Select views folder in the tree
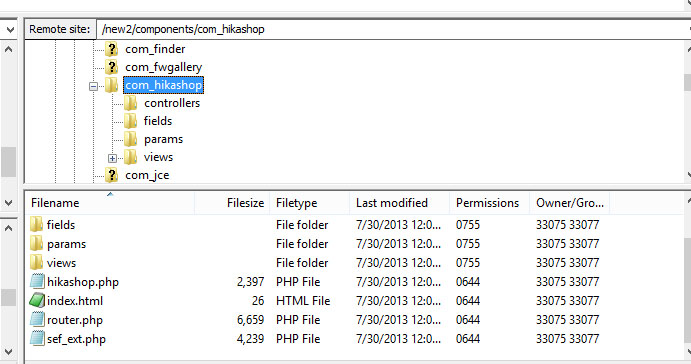Viewport: 691px width, 364px height. pos(158,157)
